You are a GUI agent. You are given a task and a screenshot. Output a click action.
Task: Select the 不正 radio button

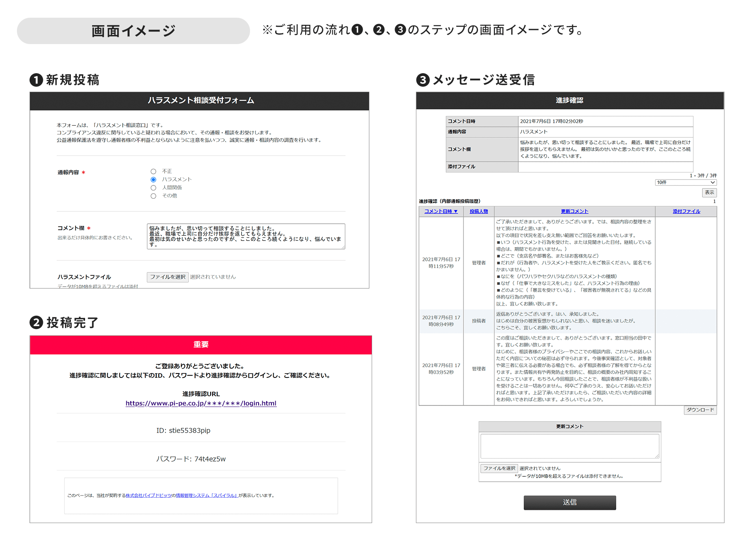click(153, 171)
